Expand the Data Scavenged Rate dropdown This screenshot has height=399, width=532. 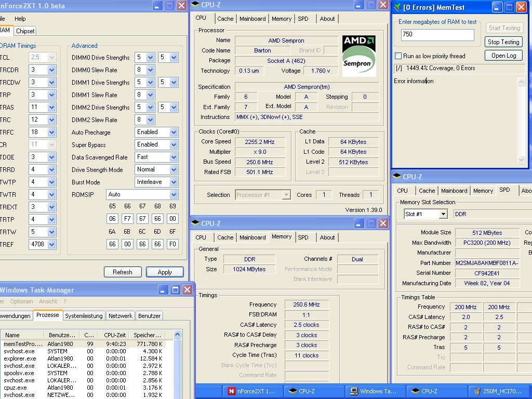[174, 157]
